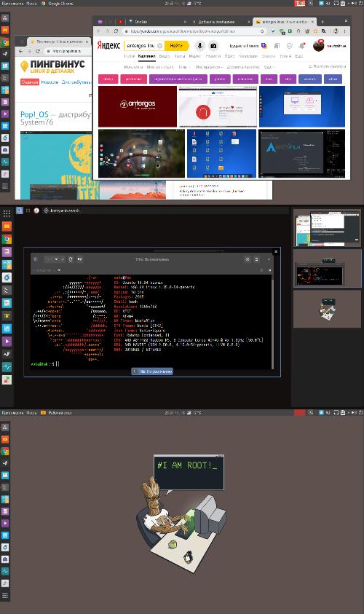The width and height of the screenshot is (364, 614).
Task: Expand the Tilix session dropdown arrow in header
Action: (x=56, y=259)
